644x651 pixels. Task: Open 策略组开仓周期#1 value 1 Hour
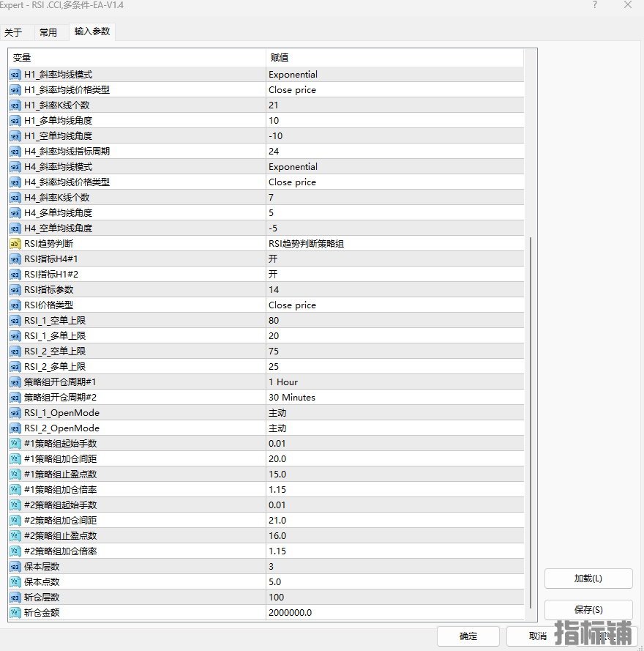pos(283,382)
